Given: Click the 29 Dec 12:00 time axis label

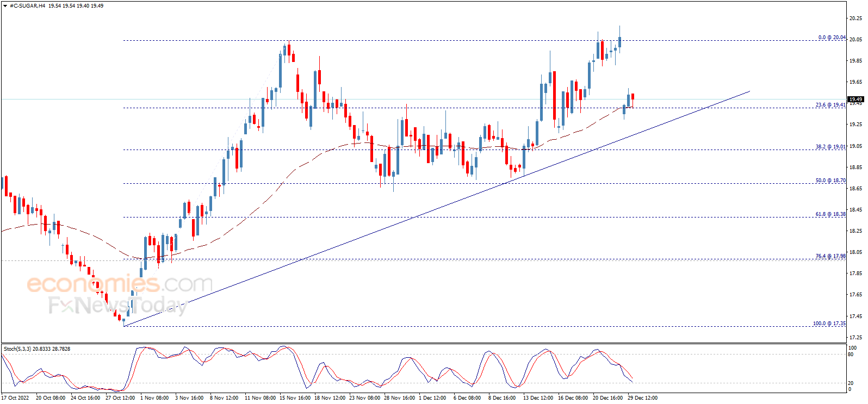Looking at the screenshot, I should coord(642,398).
